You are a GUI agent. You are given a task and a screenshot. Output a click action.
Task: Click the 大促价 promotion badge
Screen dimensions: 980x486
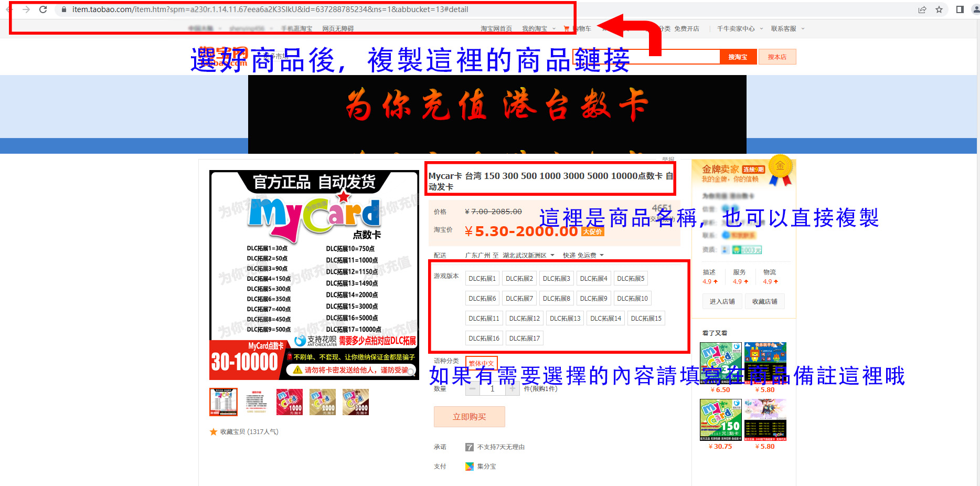pos(593,231)
